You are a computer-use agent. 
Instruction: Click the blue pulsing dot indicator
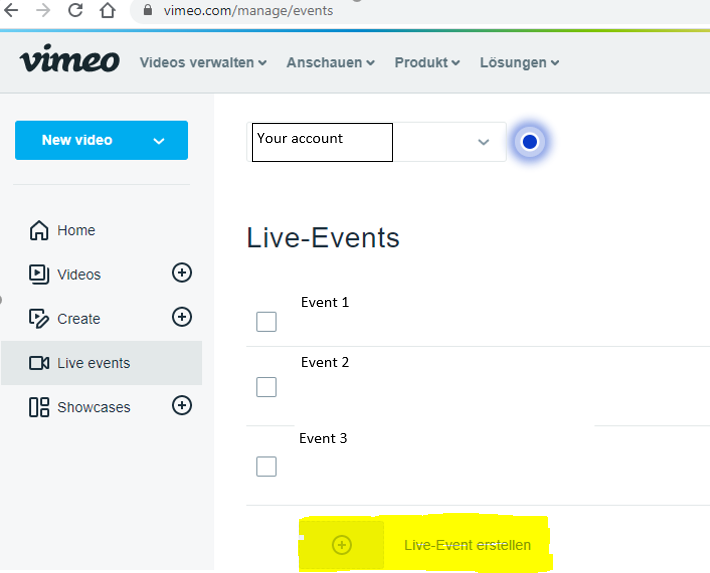click(530, 142)
